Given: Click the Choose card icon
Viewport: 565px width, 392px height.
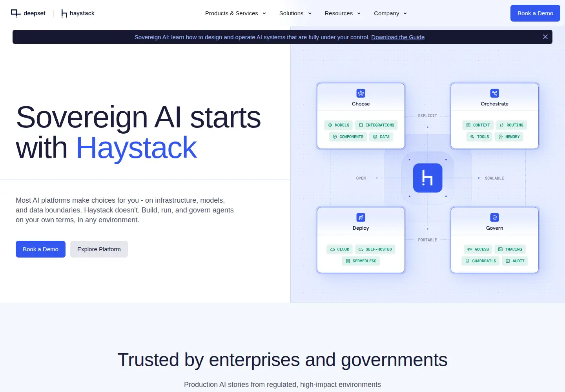Looking at the screenshot, I should [361, 93].
